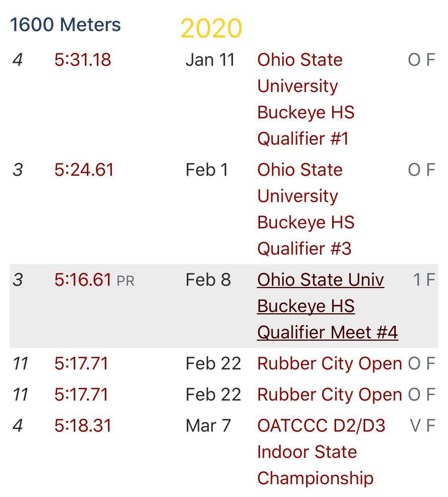
Task: Click the PR badge beside 5:16.61
Action: click(125, 281)
